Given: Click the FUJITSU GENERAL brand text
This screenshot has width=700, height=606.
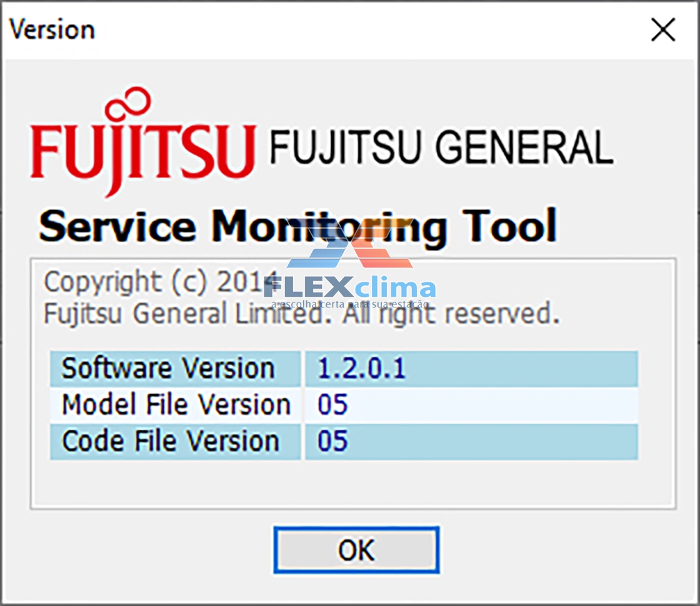Looking at the screenshot, I should tap(441, 147).
